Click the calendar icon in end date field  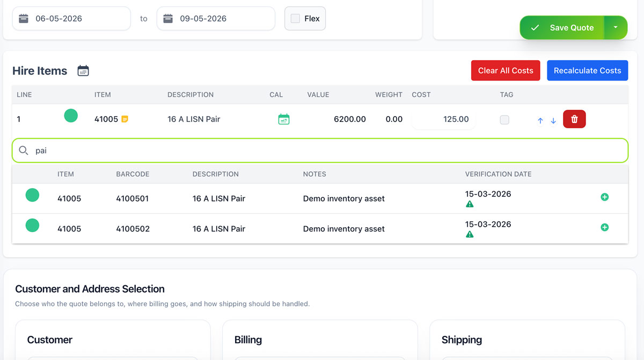pyautogui.click(x=168, y=18)
